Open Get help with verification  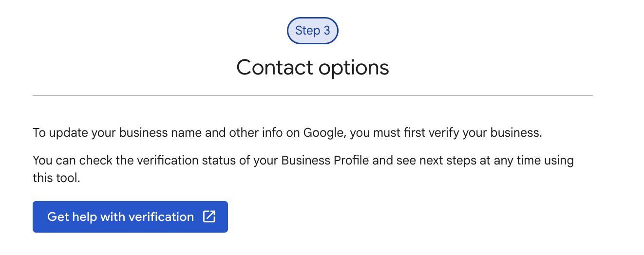[x=130, y=217]
